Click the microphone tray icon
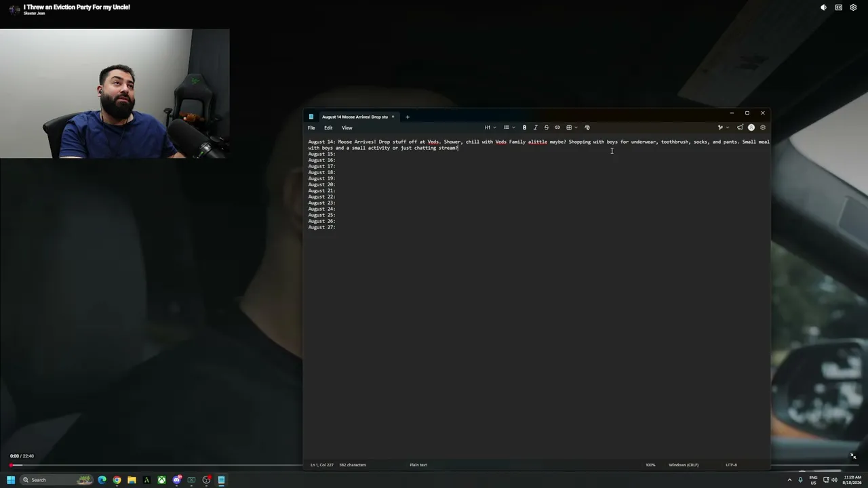Viewport: 868px width, 488px height. pyautogui.click(x=800, y=480)
